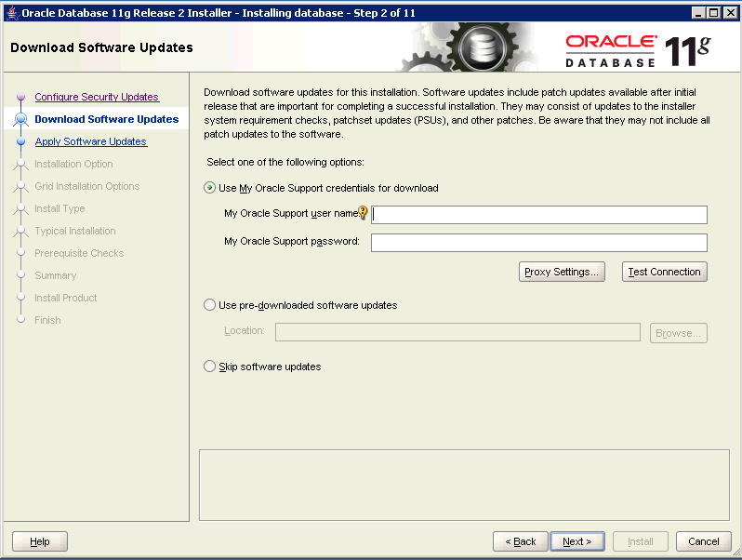The image size is (742, 560).
Task: Click the hint icon beside user name field
Action: (x=364, y=213)
